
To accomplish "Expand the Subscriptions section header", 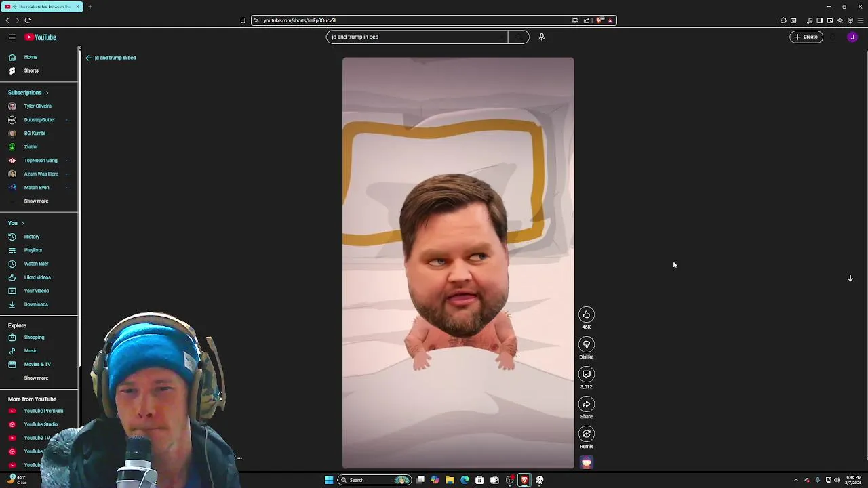I will (x=28, y=92).
